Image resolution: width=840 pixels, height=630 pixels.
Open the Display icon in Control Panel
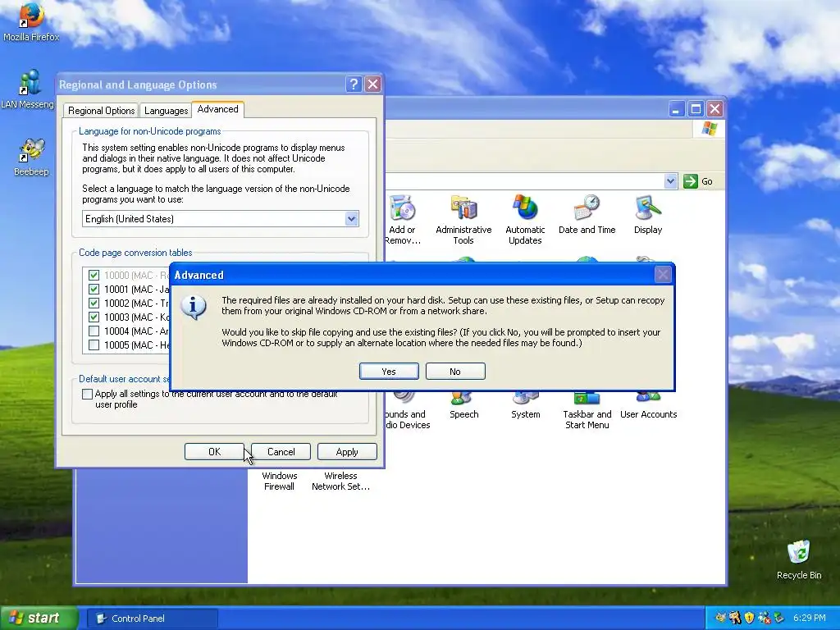coord(648,214)
